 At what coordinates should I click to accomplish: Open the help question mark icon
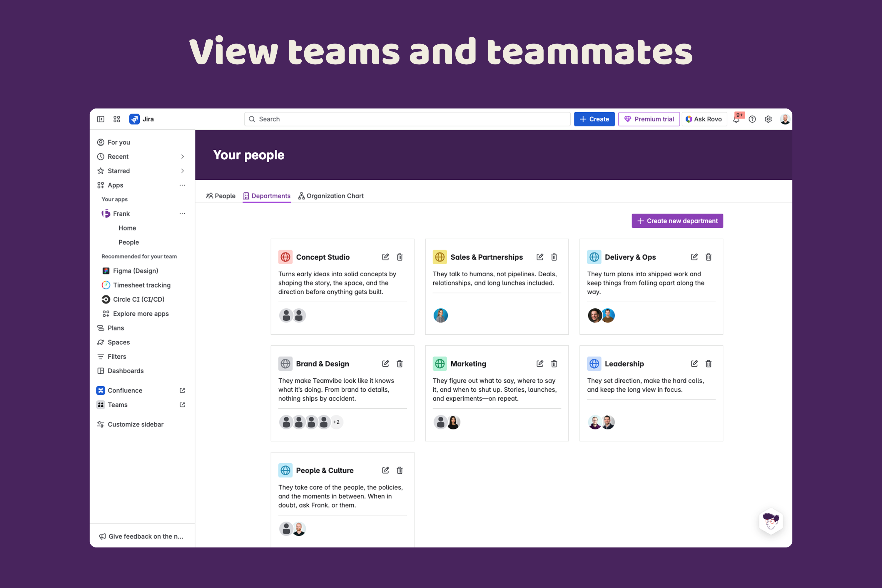point(752,119)
